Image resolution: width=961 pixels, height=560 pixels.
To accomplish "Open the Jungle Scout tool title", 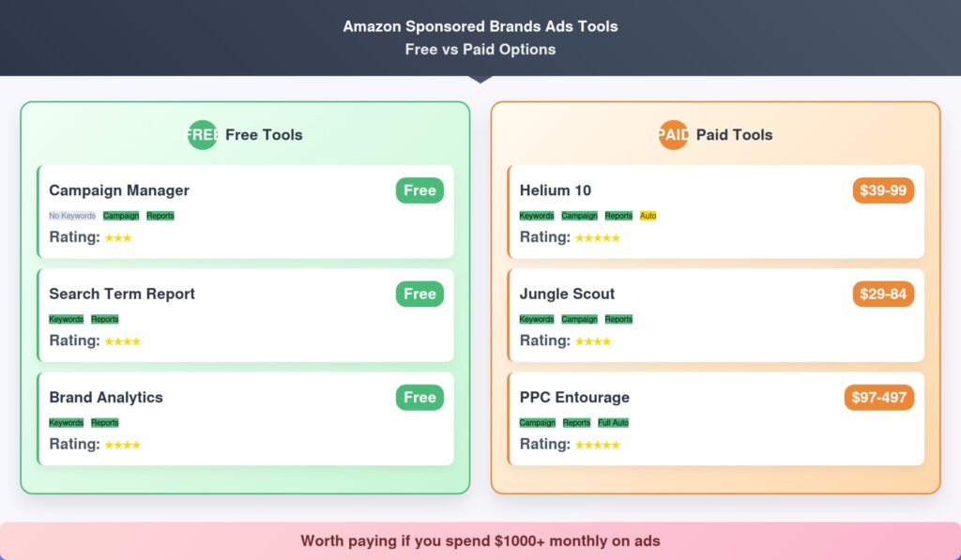I will click(567, 294).
